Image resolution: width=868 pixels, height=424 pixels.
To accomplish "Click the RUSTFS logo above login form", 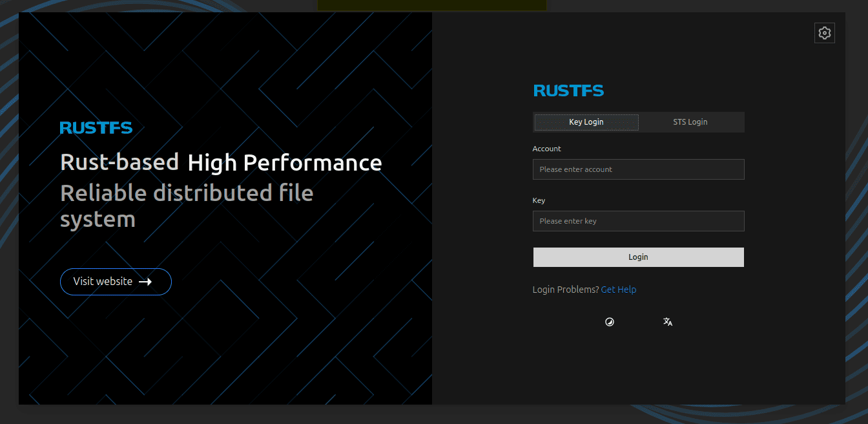I will click(568, 90).
